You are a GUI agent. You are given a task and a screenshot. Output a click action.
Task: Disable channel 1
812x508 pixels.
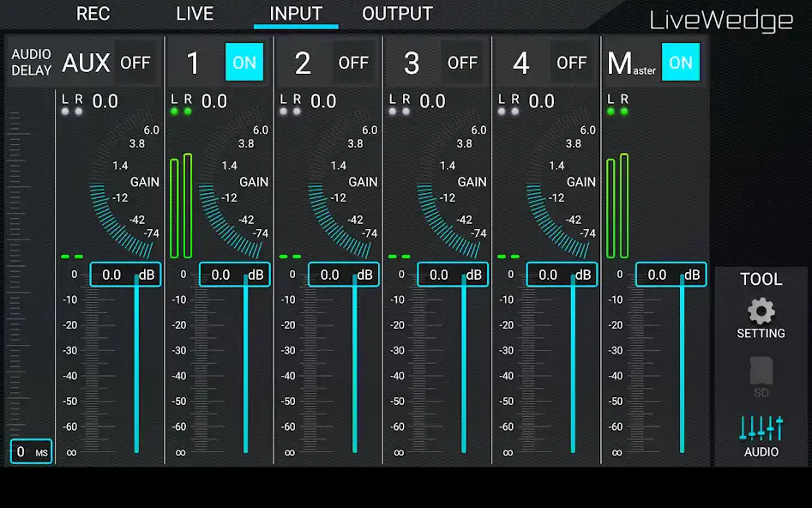click(x=244, y=62)
